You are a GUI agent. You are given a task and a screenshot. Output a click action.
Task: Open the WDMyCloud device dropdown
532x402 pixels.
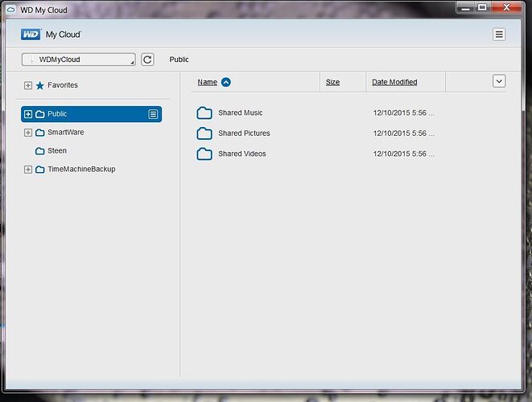tap(78, 59)
